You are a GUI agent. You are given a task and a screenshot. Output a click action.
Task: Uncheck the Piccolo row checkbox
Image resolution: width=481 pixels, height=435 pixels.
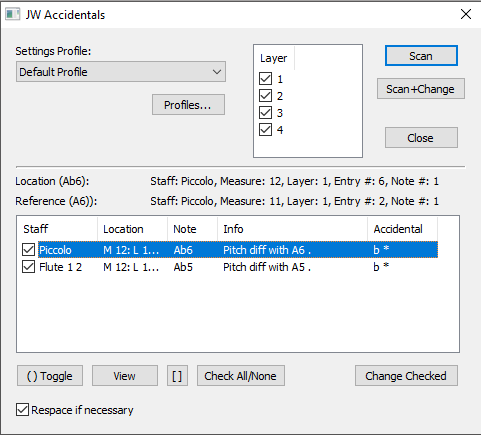click(x=28, y=250)
